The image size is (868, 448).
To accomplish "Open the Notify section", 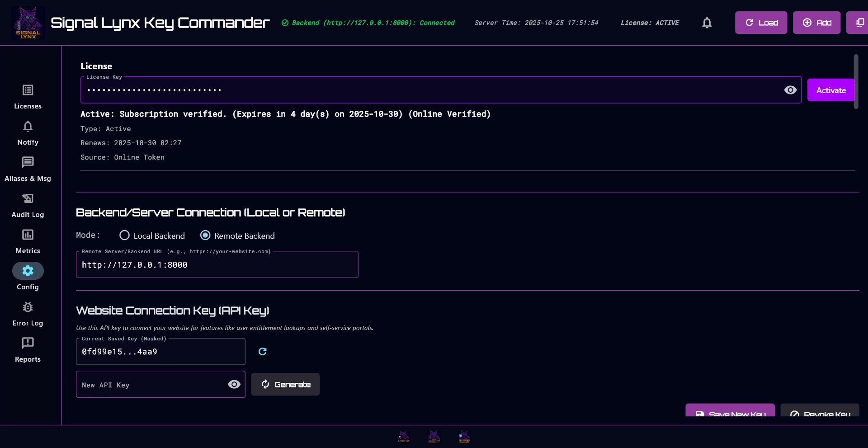I will pos(28,132).
